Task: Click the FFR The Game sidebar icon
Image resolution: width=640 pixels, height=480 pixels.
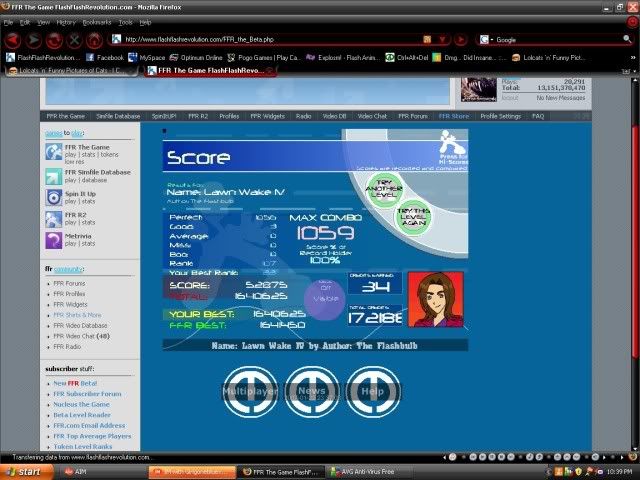Action: (53, 153)
